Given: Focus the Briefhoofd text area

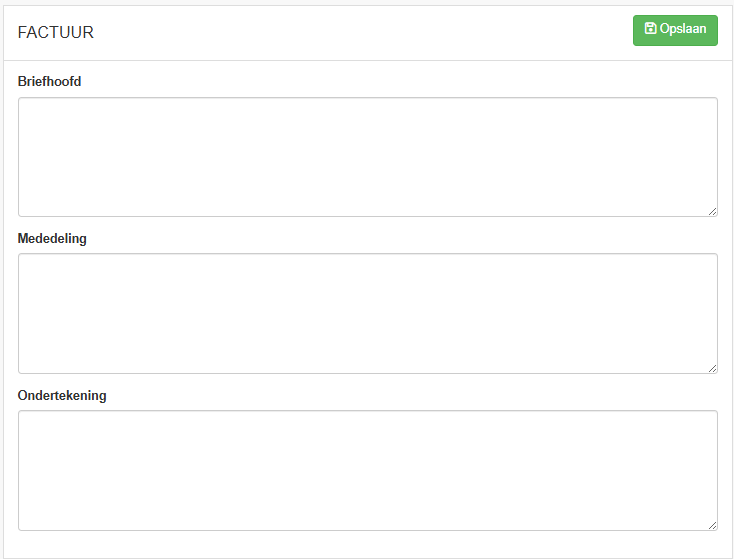Looking at the screenshot, I should point(367,157).
